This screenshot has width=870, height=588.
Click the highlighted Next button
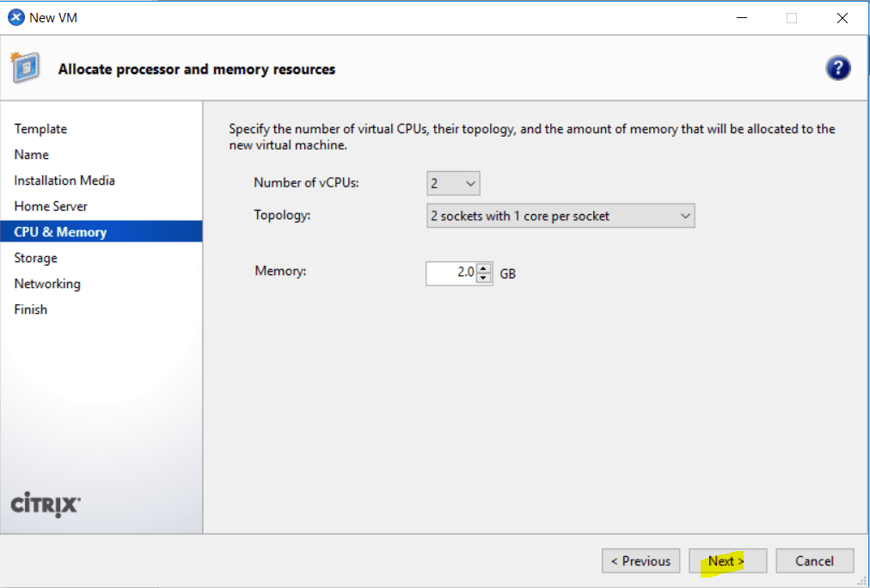[727, 560]
